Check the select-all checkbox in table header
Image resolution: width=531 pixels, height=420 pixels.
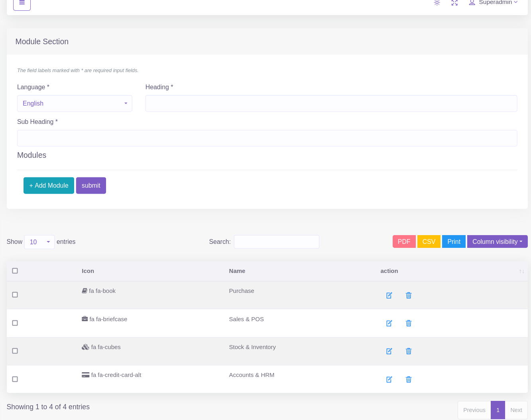pos(15,271)
